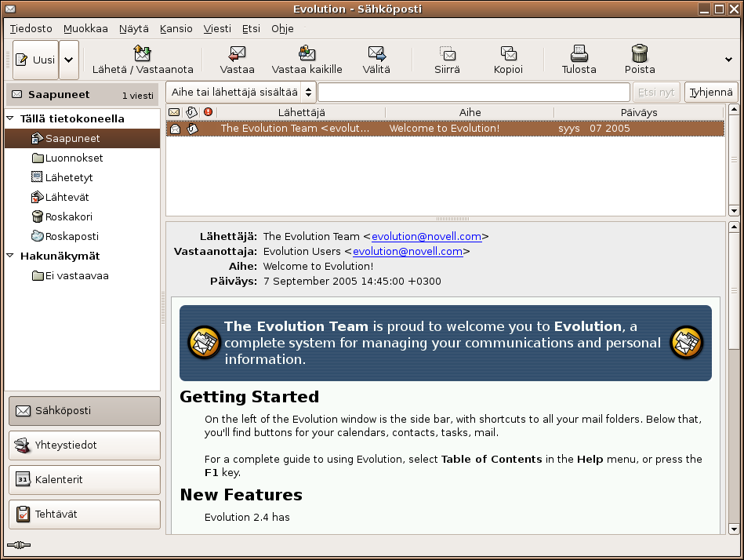Click the online/offline connection icon
Image resolution: width=744 pixels, height=560 pixels.
[19, 545]
